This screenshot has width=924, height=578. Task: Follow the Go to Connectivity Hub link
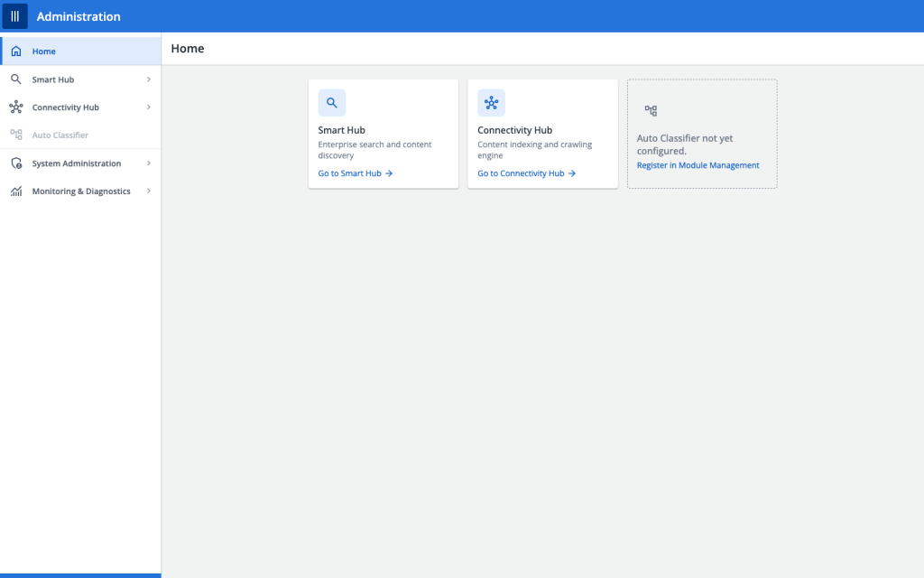click(526, 173)
